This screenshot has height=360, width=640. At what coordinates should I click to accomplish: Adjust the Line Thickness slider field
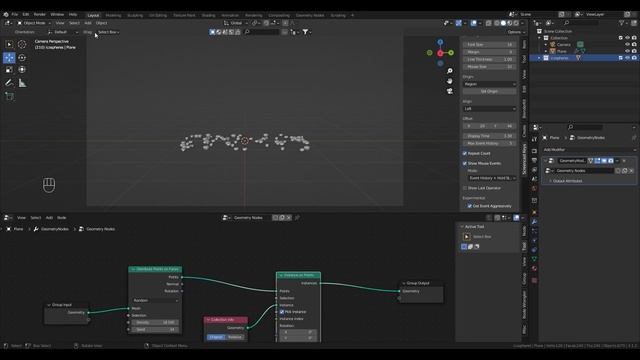pyautogui.click(x=489, y=60)
